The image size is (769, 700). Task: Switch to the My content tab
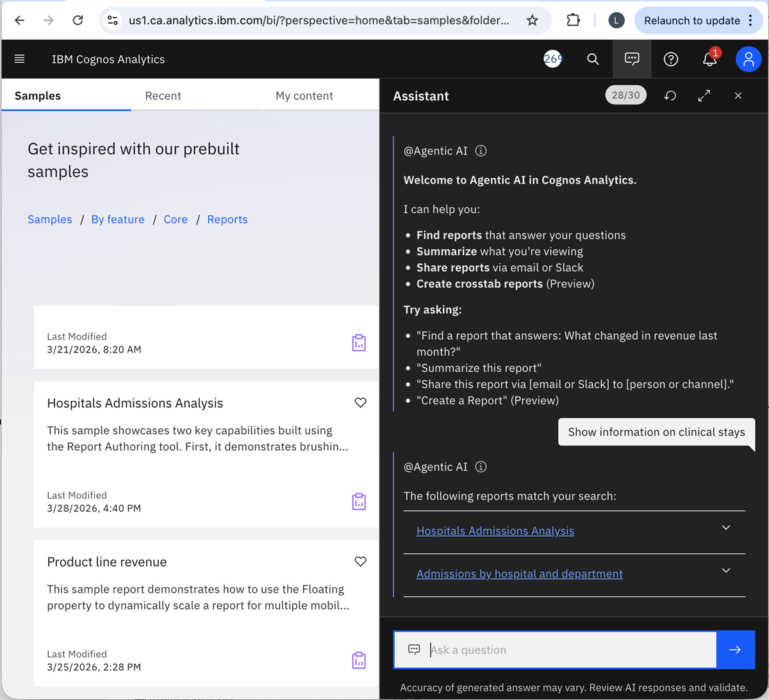point(304,96)
